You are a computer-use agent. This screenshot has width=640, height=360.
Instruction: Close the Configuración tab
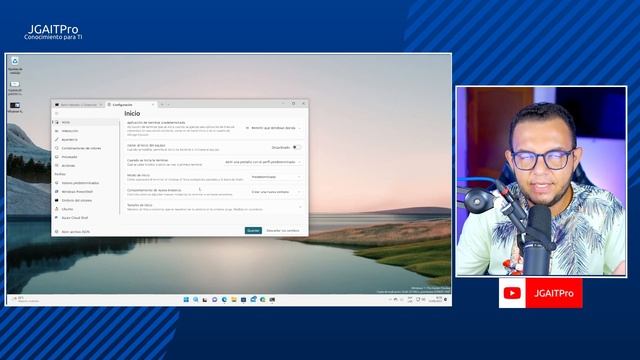point(153,105)
